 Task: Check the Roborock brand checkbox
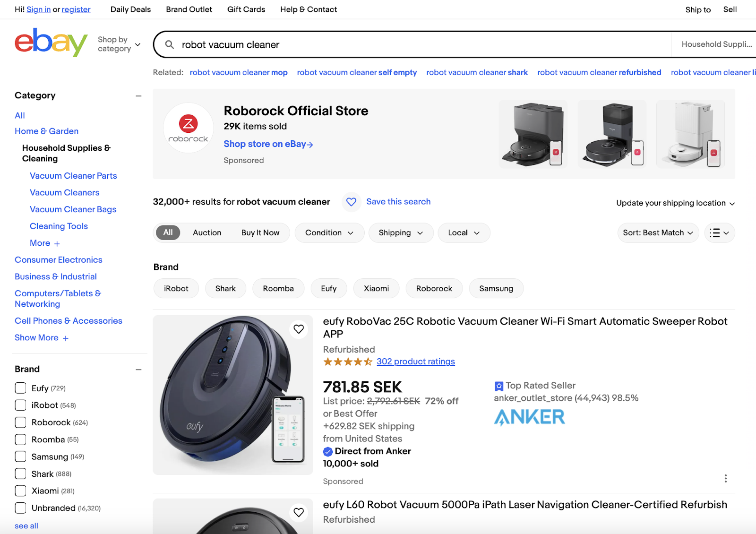(x=20, y=422)
